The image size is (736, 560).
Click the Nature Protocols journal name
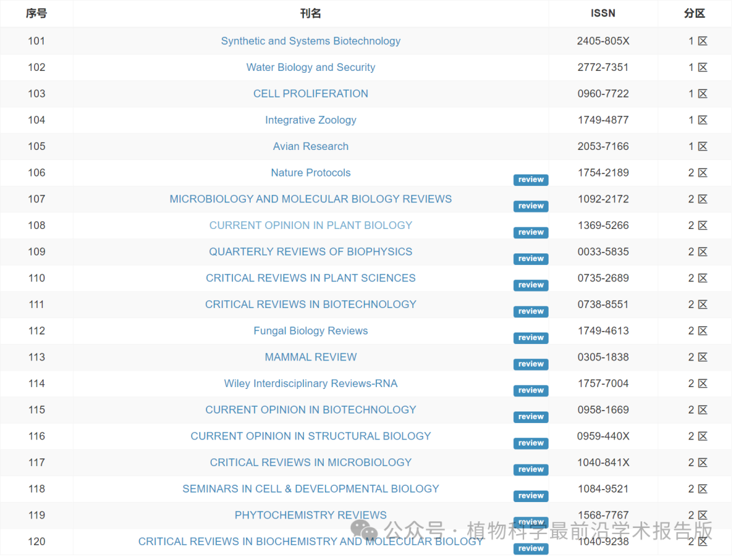click(x=310, y=173)
